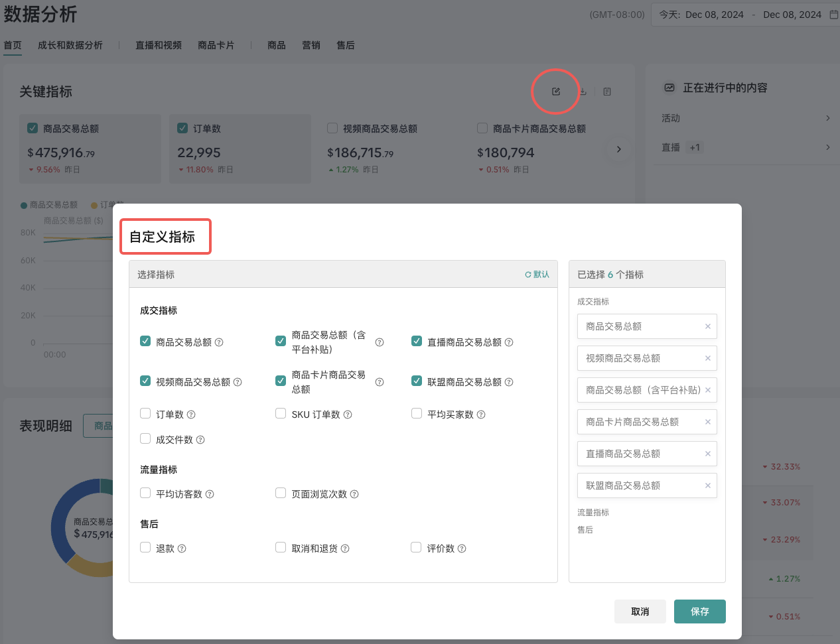
Task: Click the calendar icon in date picker
Action: coord(834,15)
